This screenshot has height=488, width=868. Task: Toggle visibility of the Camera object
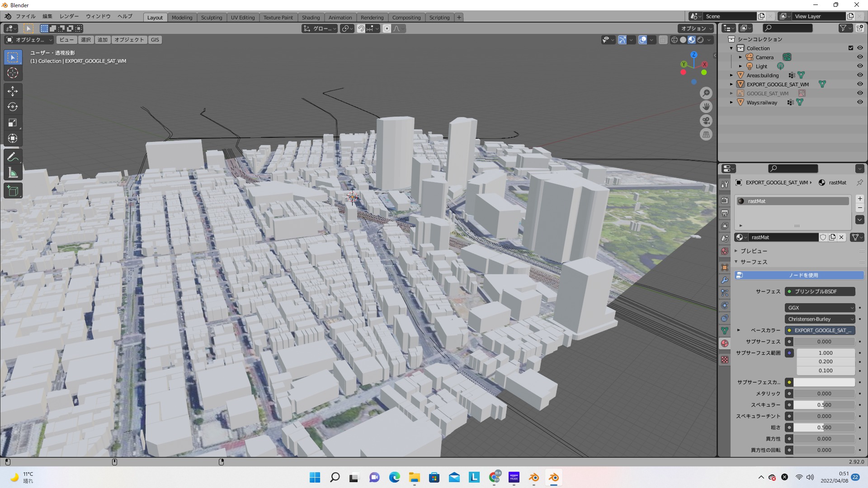(860, 57)
